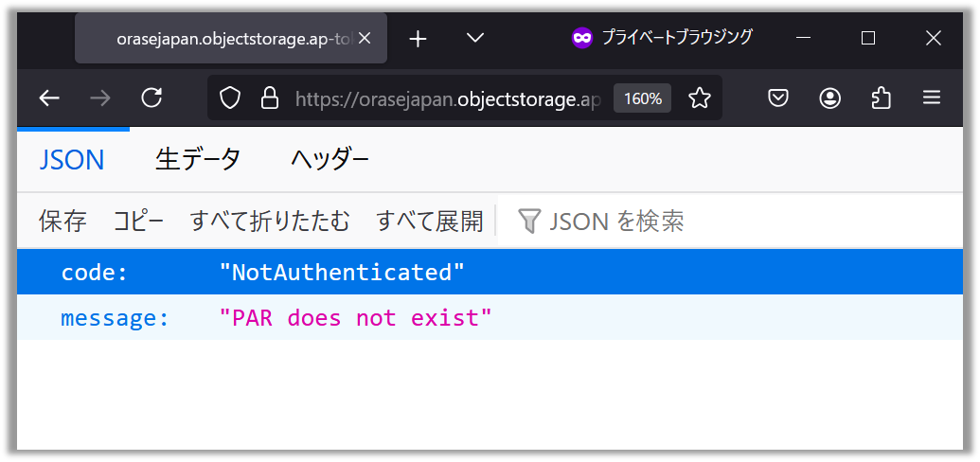Click the コピー button
Screen dimensions: 980x462
[138, 222]
